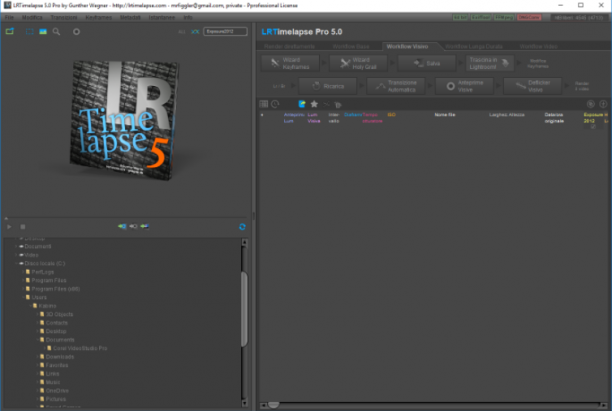Switch to Render direttamente tab

click(289, 46)
